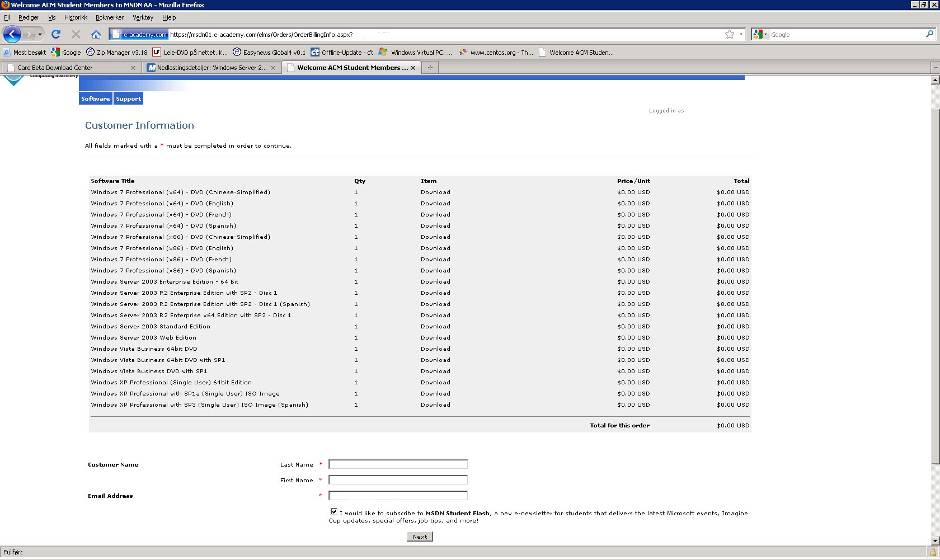Click the Reload page icon
940x560 pixels.
[x=56, y=34]
